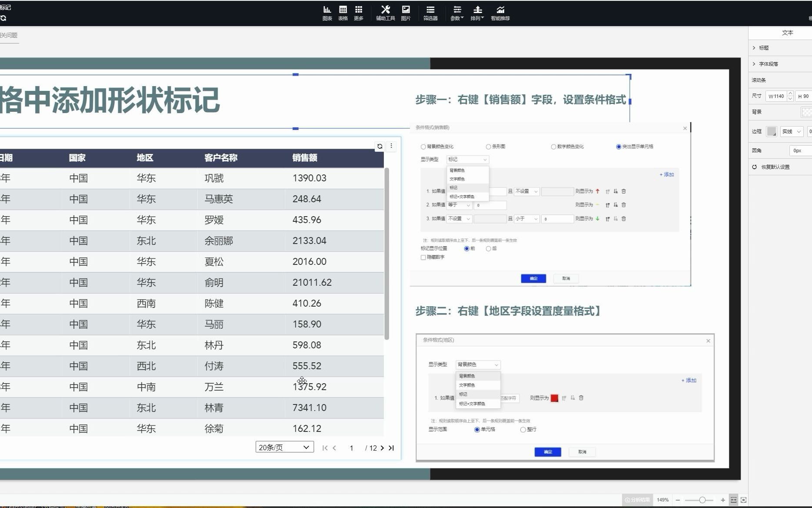
Task: Click the 分析结果 button
Action: pyautogui.click(x=637, y=500)
